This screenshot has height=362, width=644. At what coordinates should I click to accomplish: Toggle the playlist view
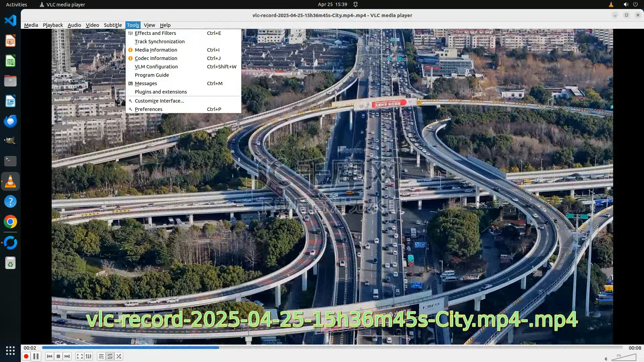101,356
